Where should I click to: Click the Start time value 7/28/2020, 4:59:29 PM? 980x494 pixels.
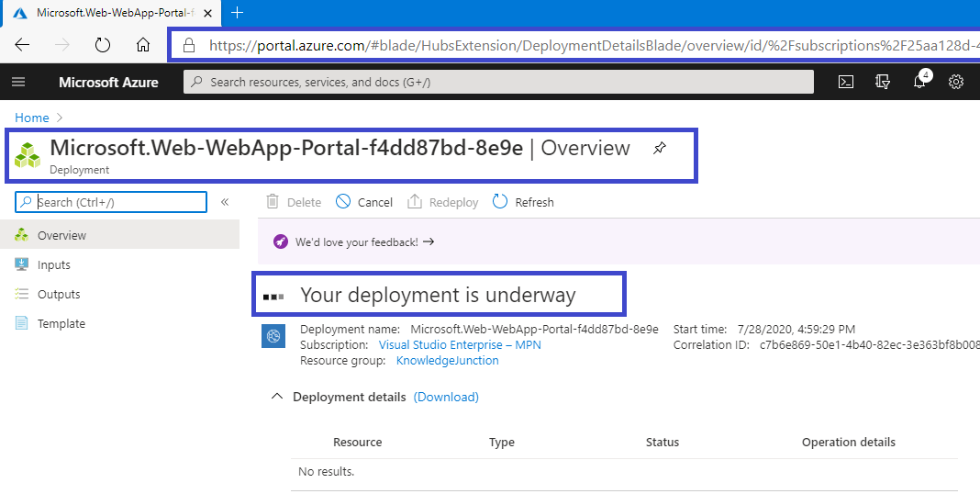coord(796,330)
